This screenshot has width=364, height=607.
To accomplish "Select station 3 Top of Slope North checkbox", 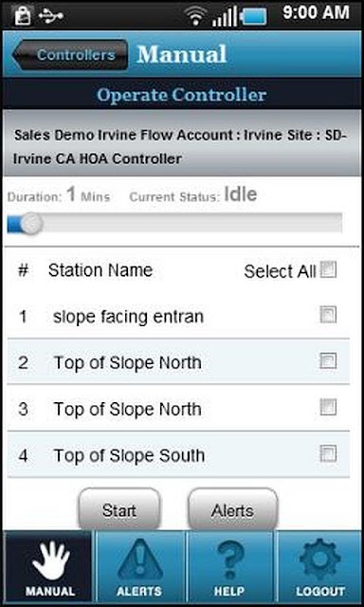I will (x=328, y=407).
